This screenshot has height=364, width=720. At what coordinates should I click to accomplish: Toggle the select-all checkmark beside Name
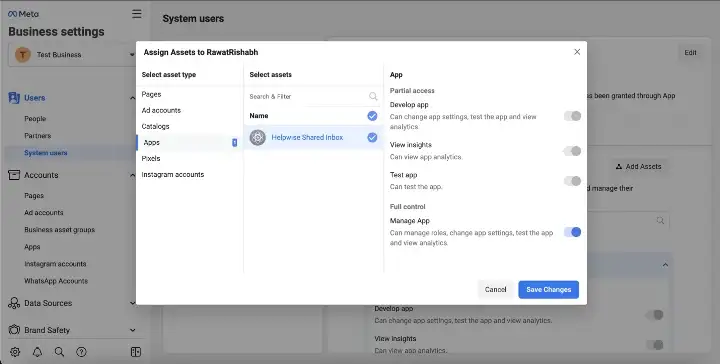point(372,116)
